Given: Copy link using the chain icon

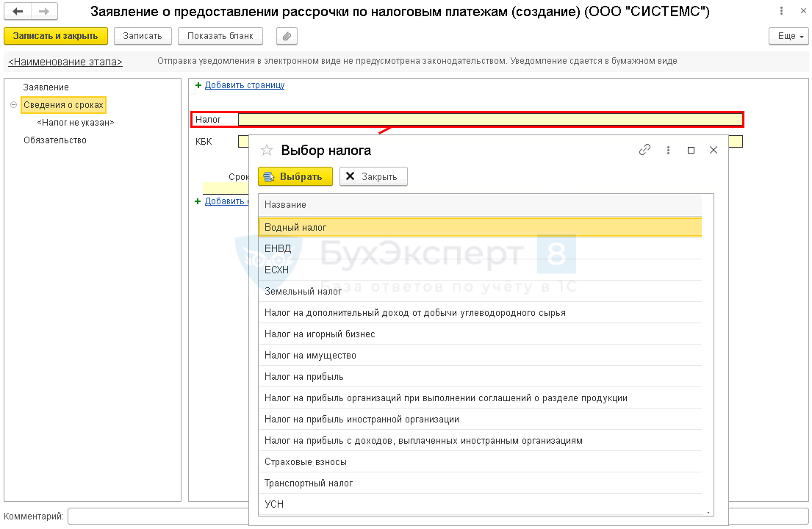Looking at the screenshot, I should 644,150.
